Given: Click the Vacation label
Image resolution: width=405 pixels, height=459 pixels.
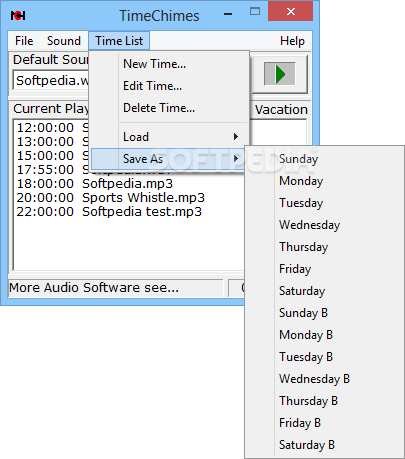Looking at the screenshot, I should (281, 109).
